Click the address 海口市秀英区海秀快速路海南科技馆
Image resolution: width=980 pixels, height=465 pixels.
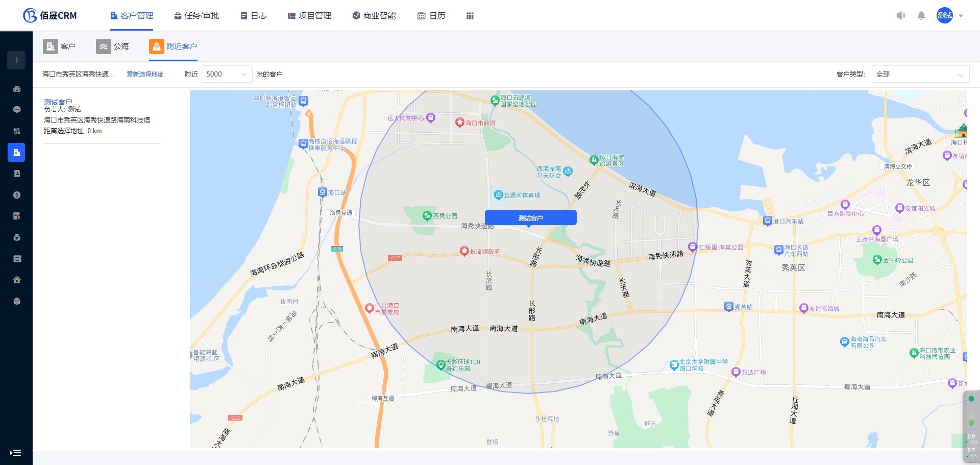[97, 120]
